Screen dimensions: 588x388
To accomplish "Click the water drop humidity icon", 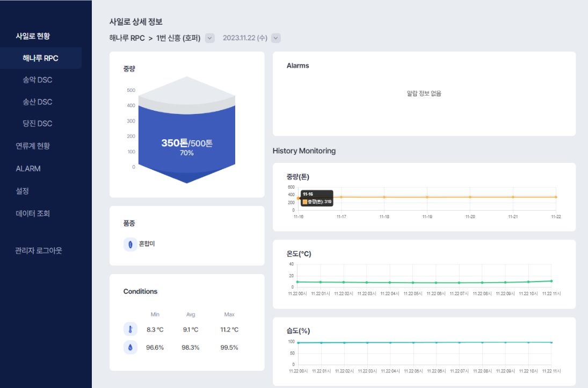I will click(x=130, y=348).
